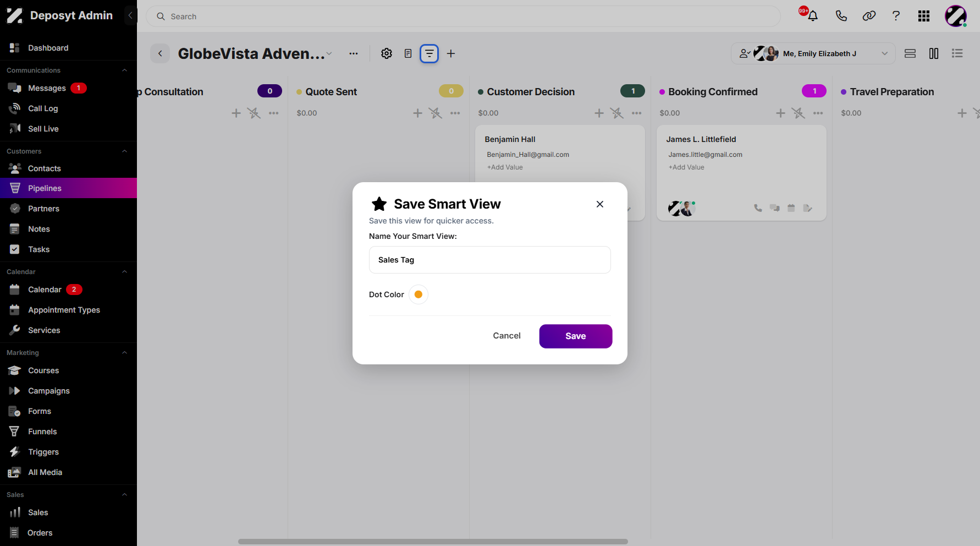Add a card to Booking Confirmed stage

(x=780, y=113)
